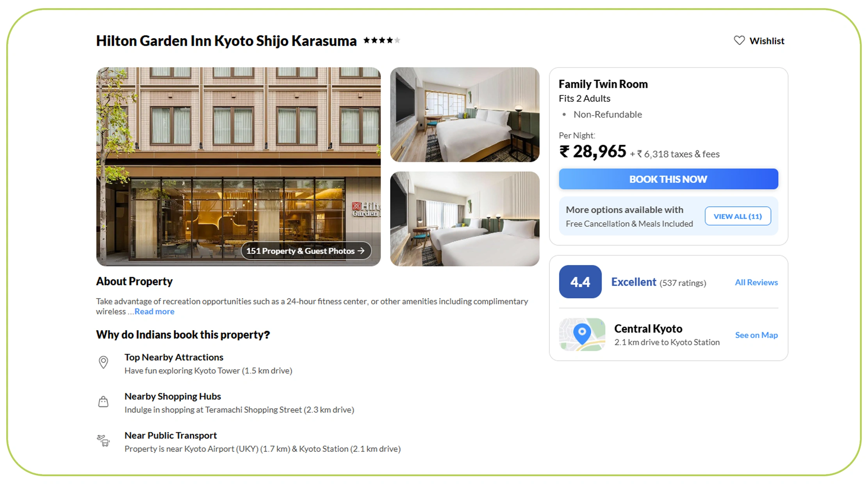Click the hotel name Hilton Garden Inn Kyoto
The width and height of the screenshot is (868, 484).
point(226,41)
